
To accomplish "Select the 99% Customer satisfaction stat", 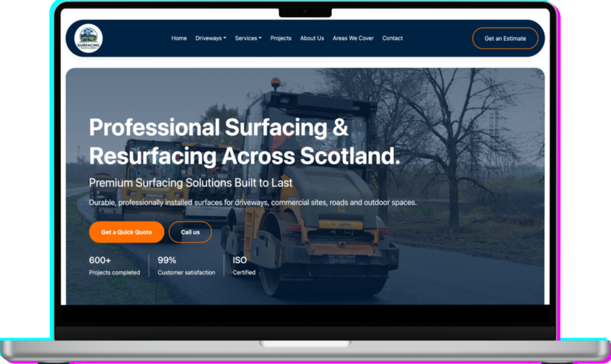I will pos(186,266).
